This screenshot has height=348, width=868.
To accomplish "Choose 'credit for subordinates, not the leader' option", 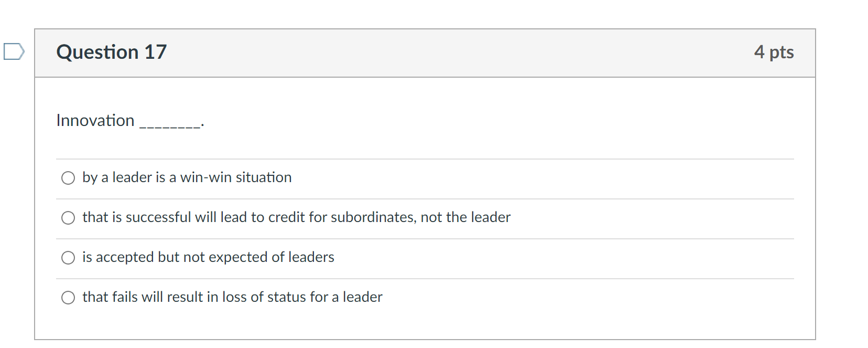I will pyautogui.click(x=68, y=217).
